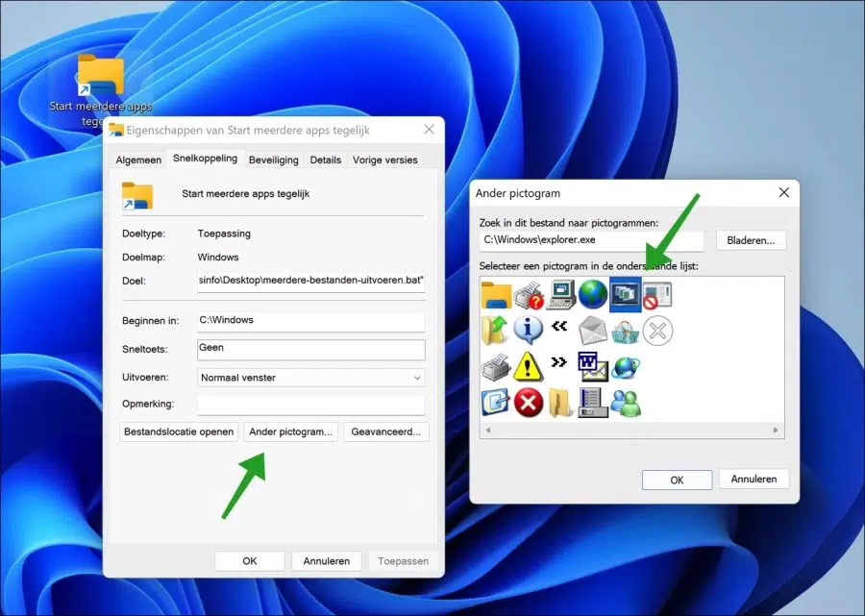Select the highlighted multiple windows pictogram
865x616 pixels.
click(x=626, y=294)
